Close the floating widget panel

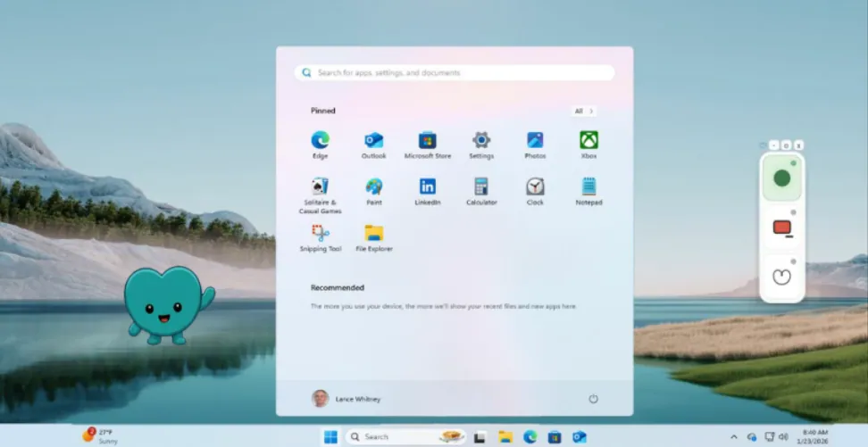(x=798, y=145)
